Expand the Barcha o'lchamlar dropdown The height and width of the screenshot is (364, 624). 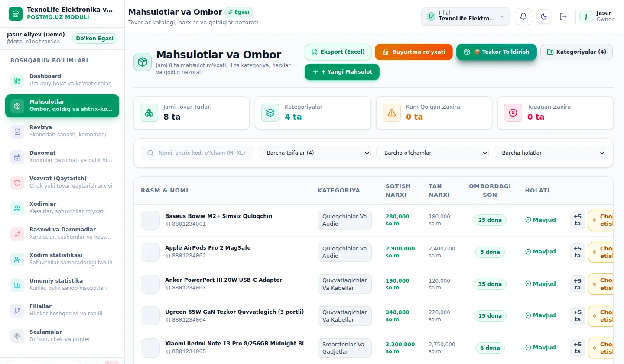432,153
